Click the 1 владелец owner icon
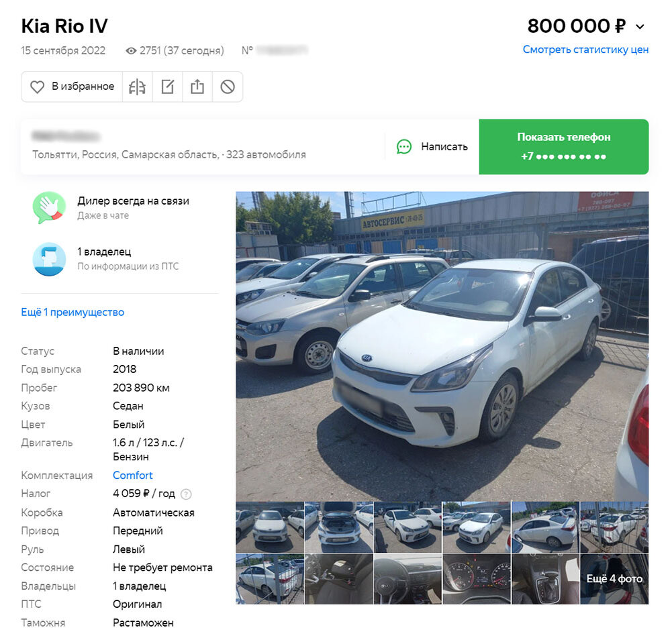The width and height of the screenshot is (672, 644). 49,259
